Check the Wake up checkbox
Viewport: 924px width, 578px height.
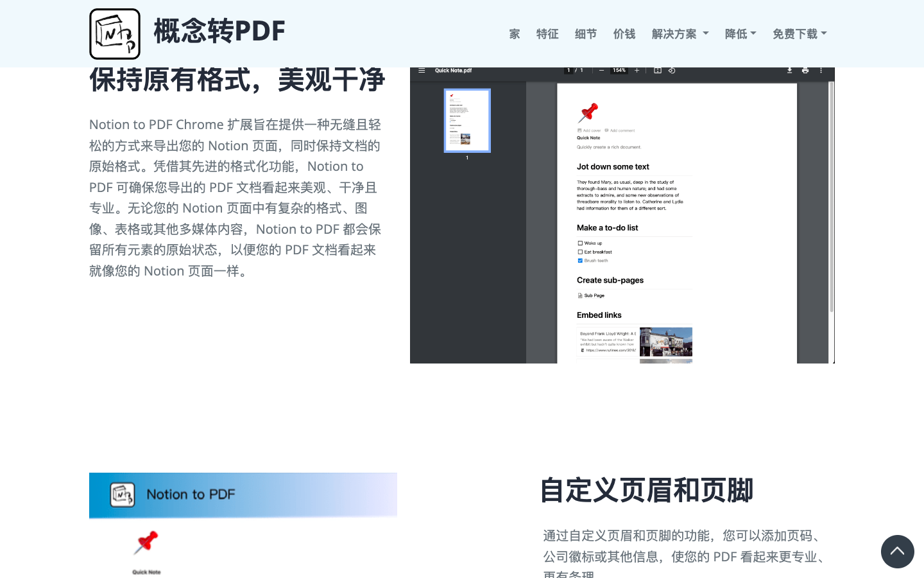pos(580,243)
